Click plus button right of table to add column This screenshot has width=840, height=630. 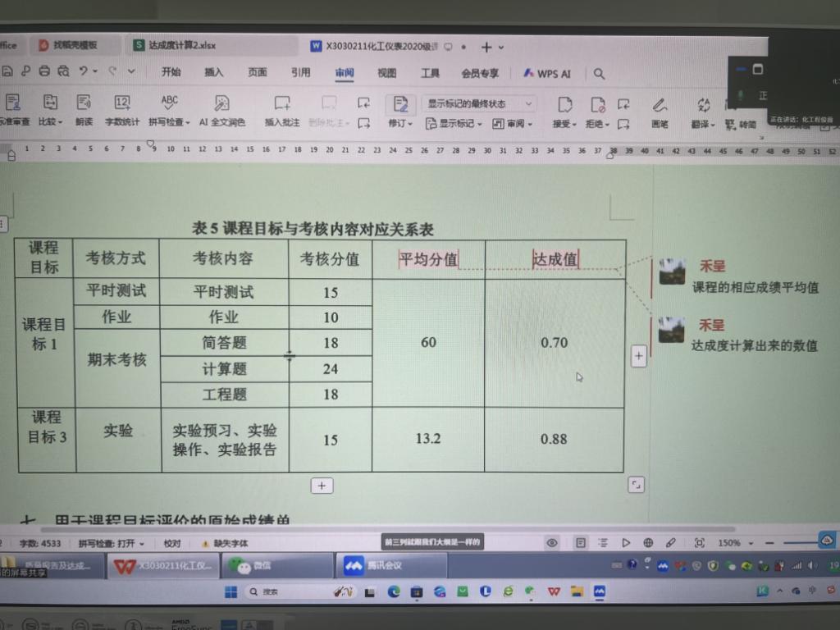[x=639, y=356]
